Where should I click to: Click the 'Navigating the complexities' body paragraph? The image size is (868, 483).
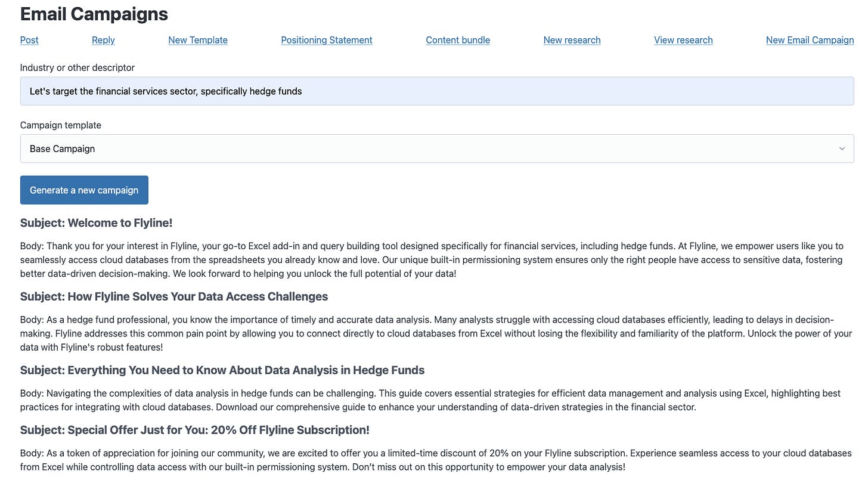pos(430,400)
